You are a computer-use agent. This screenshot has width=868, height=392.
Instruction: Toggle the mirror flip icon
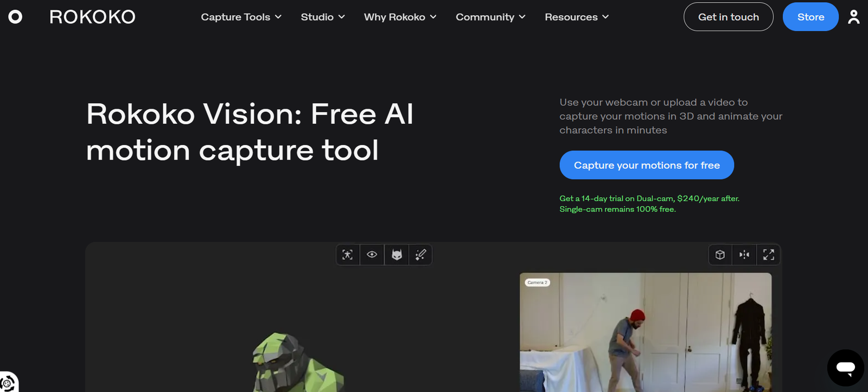[x=744, y=255]
